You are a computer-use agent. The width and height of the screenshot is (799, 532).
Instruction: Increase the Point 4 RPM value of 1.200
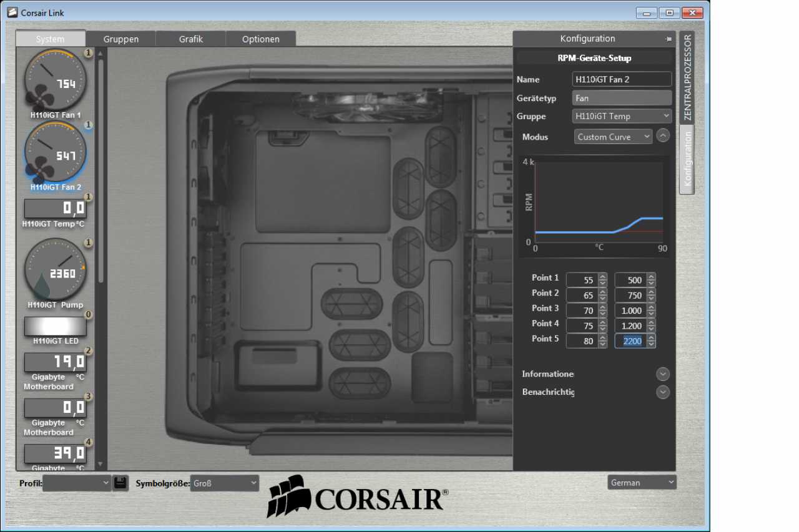click(651, 322)
